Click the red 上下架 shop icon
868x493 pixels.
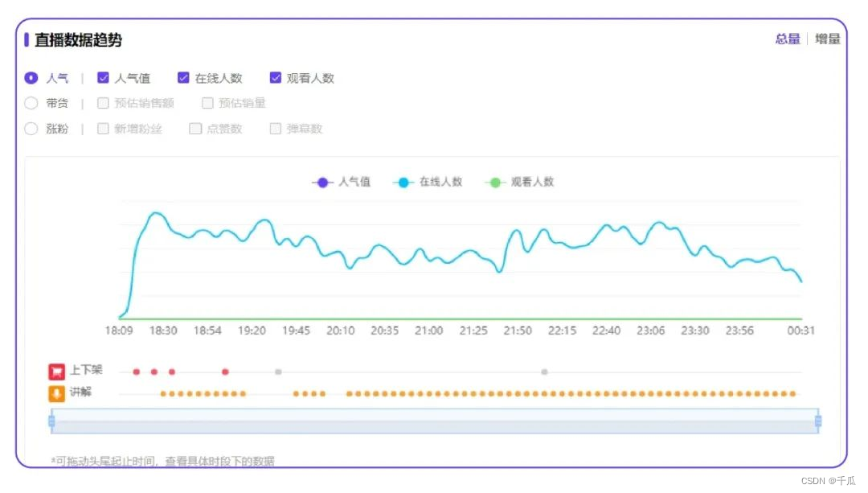pos(56,372)
